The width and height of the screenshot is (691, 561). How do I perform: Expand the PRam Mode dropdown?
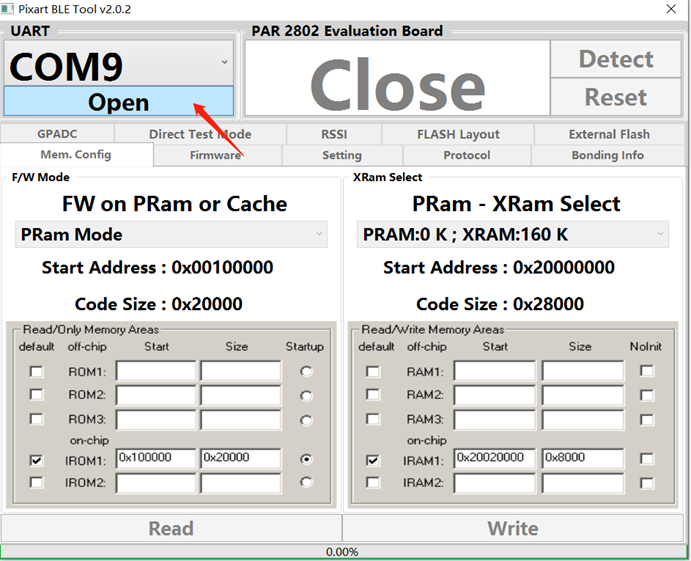click(171, 234)
